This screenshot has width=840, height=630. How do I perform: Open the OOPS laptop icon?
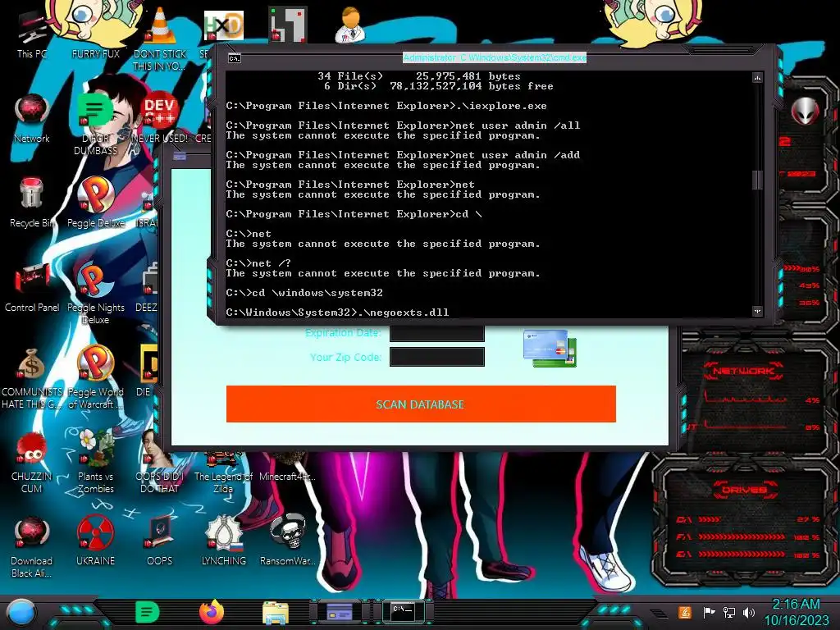pyautogui.click(x=160, y=541)
